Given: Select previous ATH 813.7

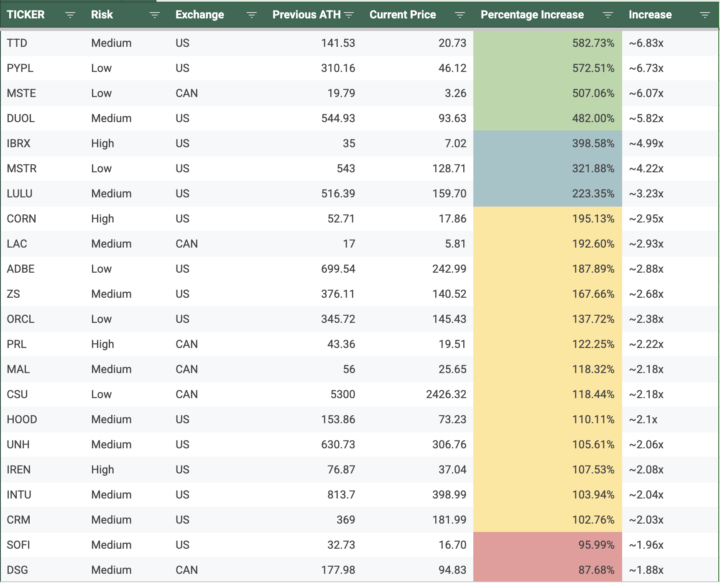Looking at the screenshot, I should point(315,495).
